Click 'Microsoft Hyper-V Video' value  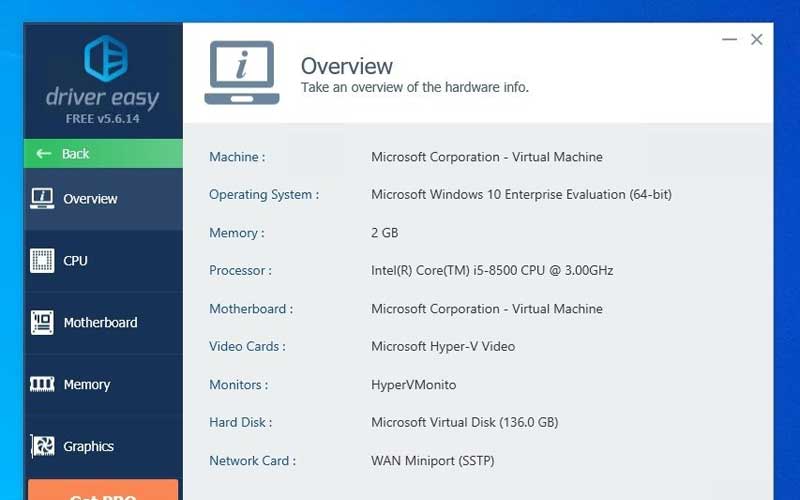pos(443,346)
